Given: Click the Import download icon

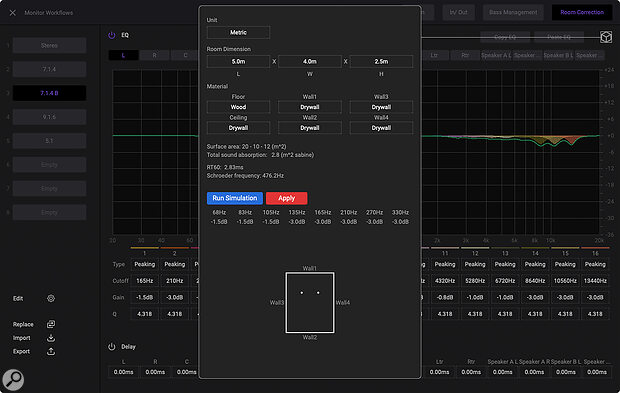Looking at the screenshot, I should 51,338.
